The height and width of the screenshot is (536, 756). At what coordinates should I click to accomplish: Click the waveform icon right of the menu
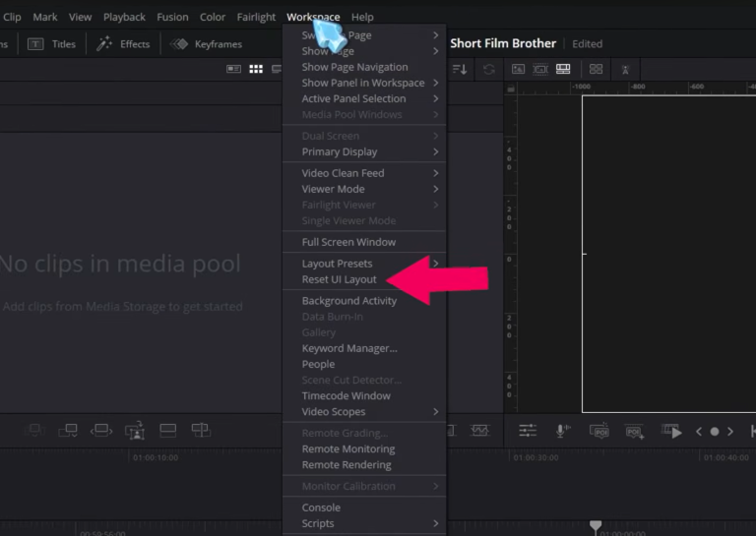click(x=479, y=430)
